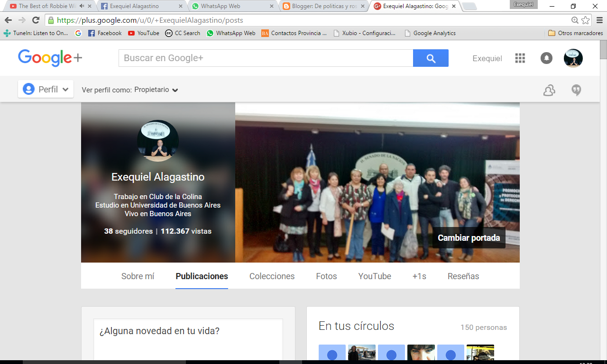
Task: Open the YouTube bookmark
Action: pyautogui.click(x=144, y=33)
